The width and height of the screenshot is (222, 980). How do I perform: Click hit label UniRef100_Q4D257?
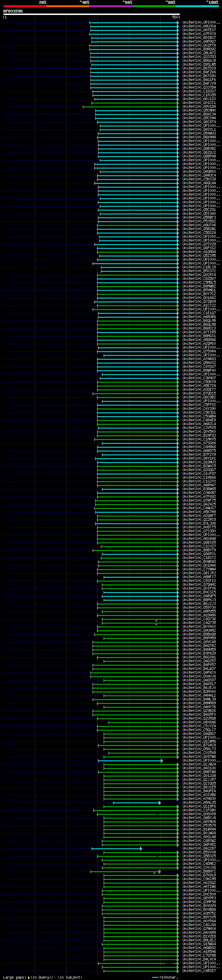coord(199,661)
